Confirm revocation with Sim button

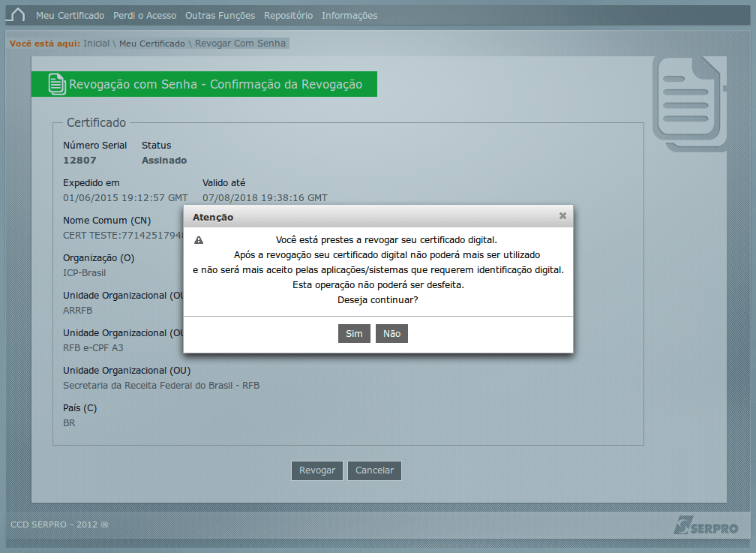tap(354, 333)
